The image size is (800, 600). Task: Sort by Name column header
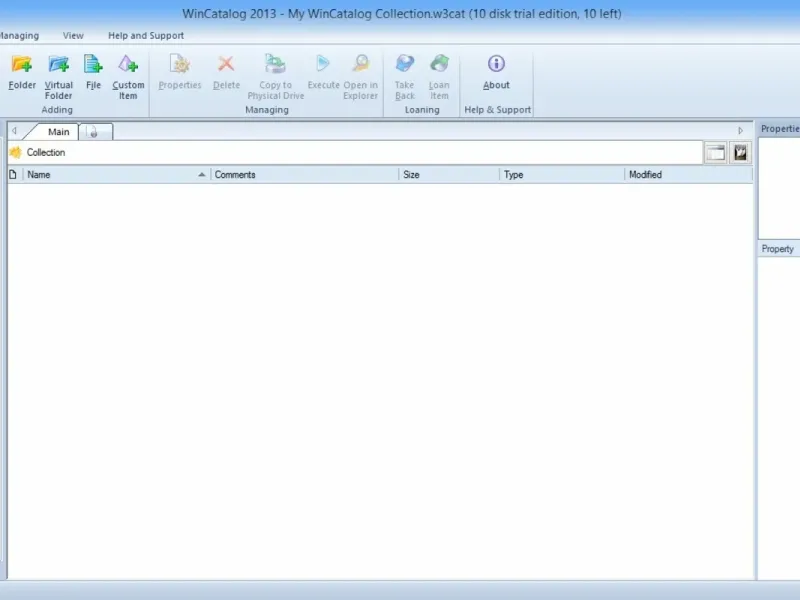[116, 174]
